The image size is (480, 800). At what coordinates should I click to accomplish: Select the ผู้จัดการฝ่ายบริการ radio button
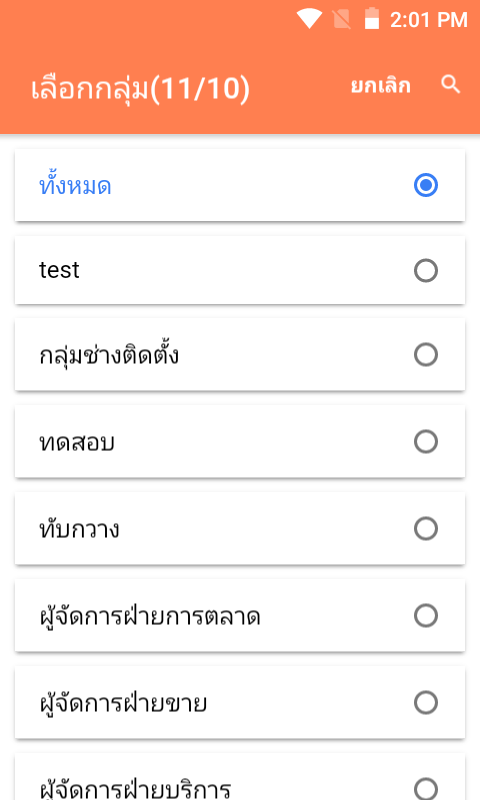point(425,788)
